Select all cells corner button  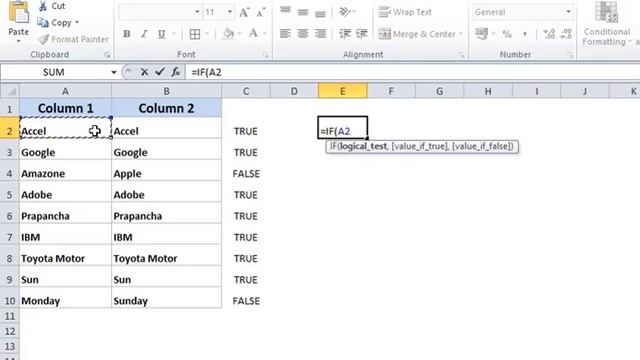(9, 91)
